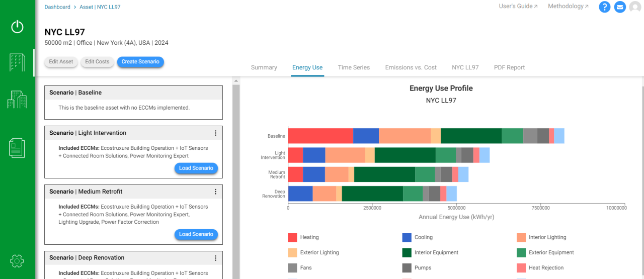Select the Energy Use tab
This screenshot has height=279, width=644.
[x=307, y=67]
